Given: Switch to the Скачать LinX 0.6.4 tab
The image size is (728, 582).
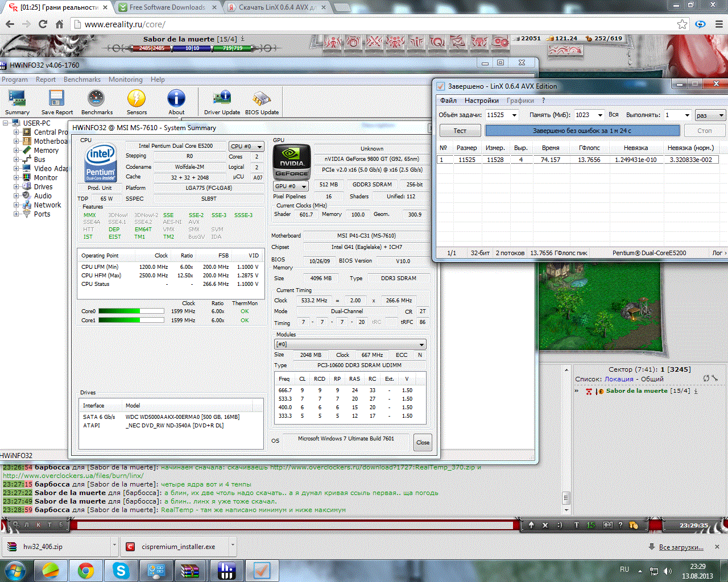Looking at the screenshot, I should [277, 7].
